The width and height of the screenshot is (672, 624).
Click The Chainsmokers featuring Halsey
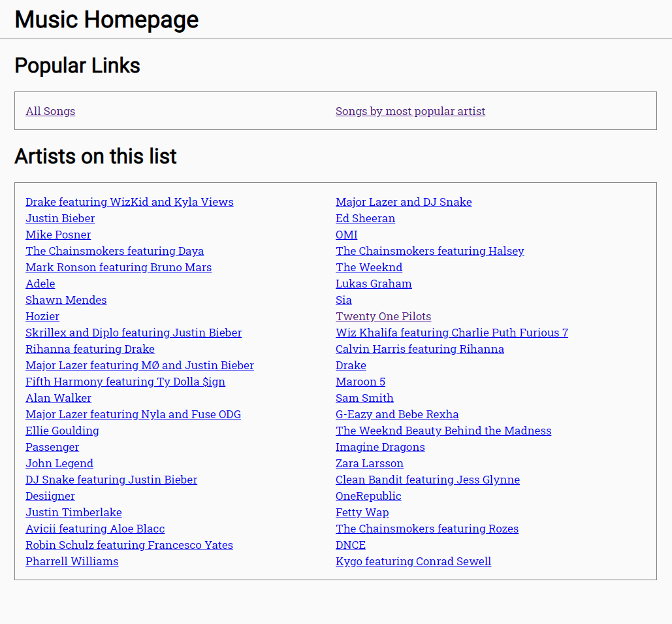tap(430, 251)
